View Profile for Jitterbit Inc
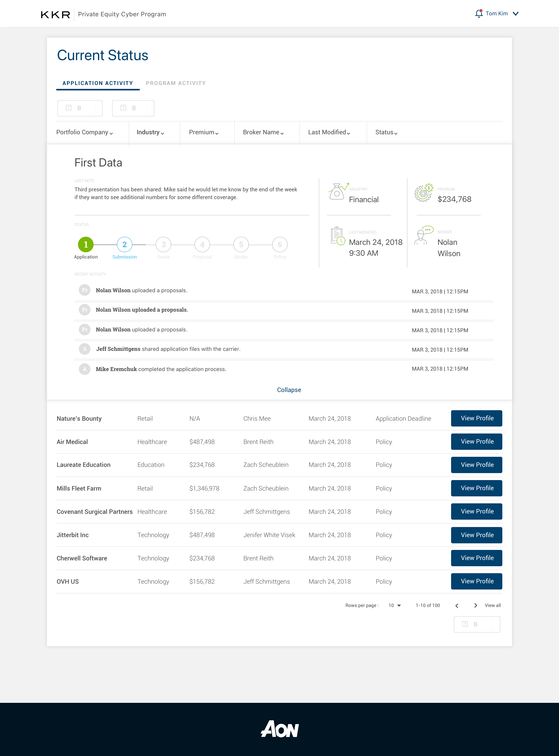 click(x=477, y=535)
